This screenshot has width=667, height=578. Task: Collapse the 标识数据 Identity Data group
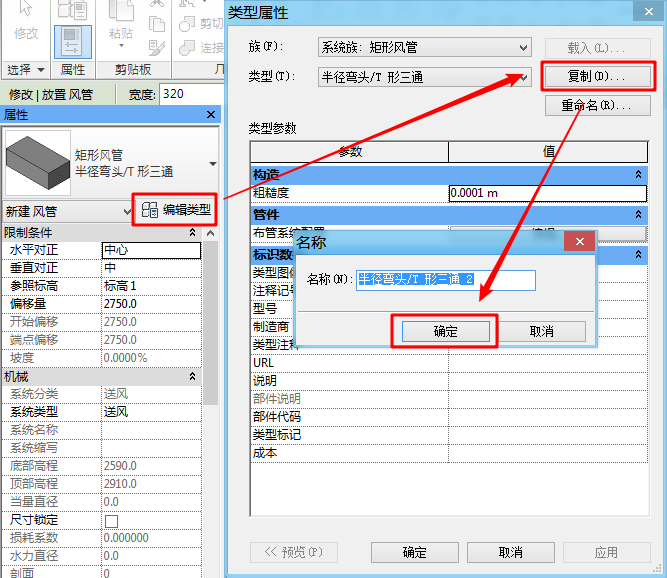point(638,254)
